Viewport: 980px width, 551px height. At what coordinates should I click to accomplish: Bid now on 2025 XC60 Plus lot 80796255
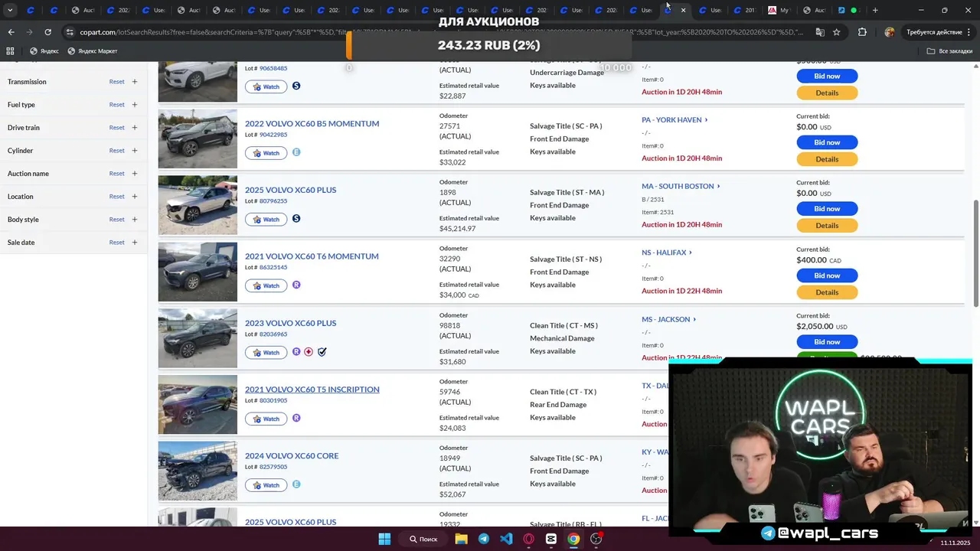coord(827,209)
